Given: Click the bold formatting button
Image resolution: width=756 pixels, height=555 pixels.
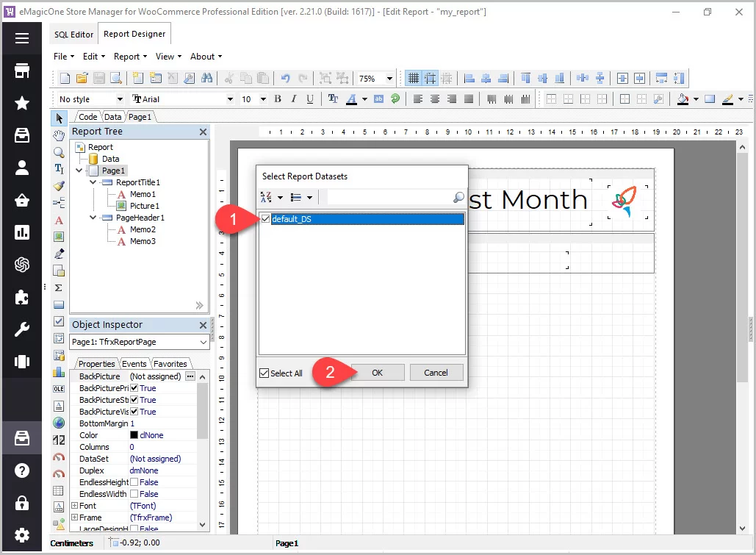Looking at the screenshot, I should pos(278,99).
